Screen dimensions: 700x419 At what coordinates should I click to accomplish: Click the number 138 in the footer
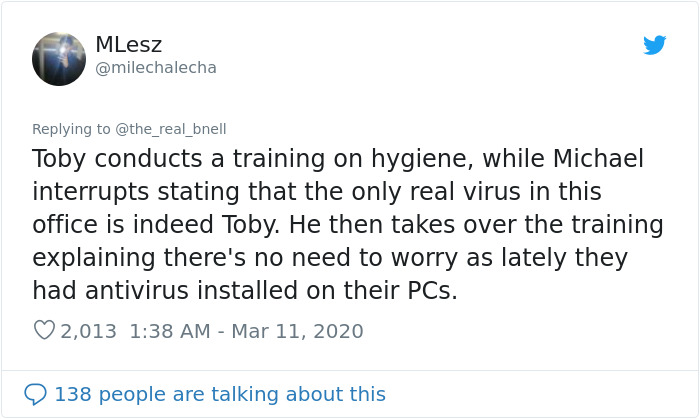coord(73,394)
